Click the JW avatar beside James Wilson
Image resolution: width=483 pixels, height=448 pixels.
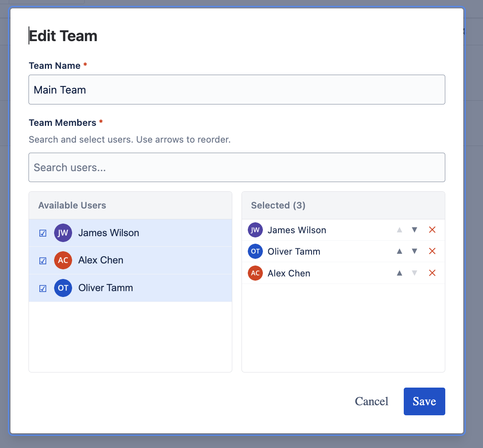(63, 233)
